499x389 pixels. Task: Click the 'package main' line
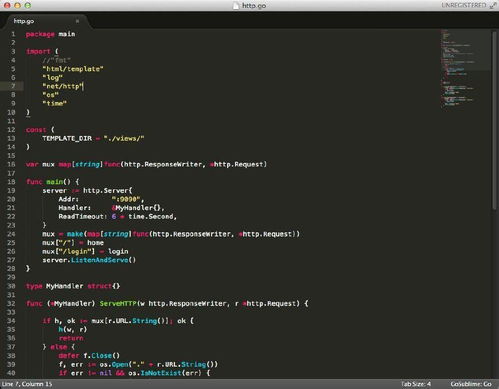point(50,34)
